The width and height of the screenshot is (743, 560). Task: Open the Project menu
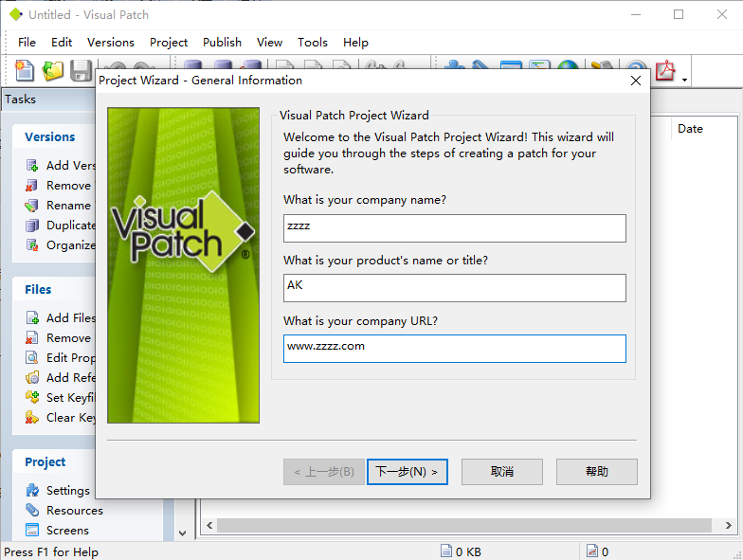(x=169, y=43)
